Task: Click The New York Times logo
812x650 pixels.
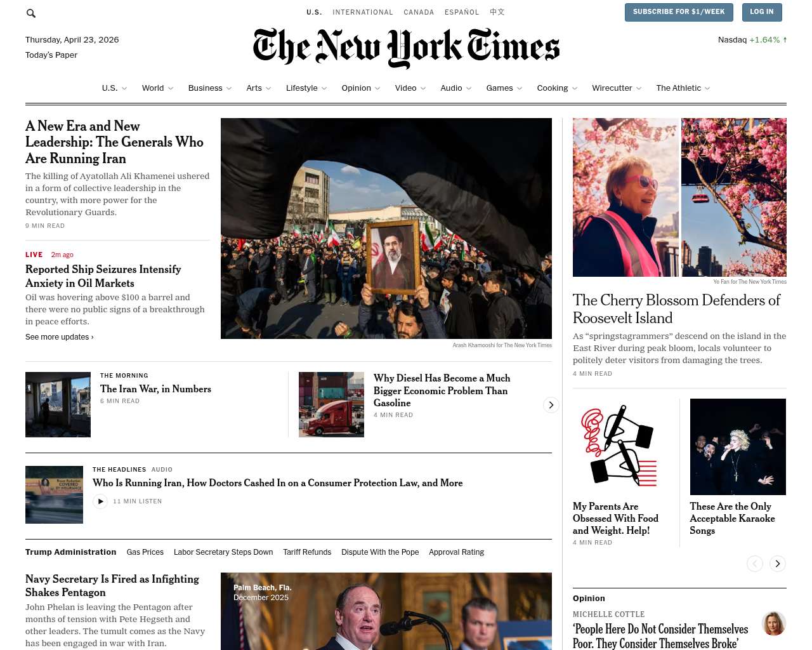Action: pos(406,48)
